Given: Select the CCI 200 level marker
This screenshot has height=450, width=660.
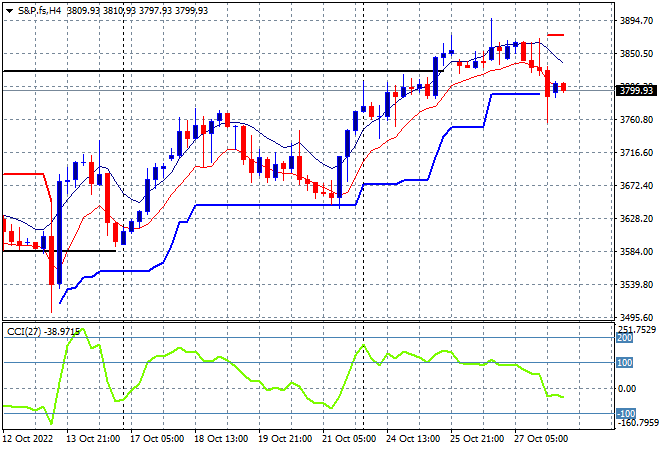Looking at the screenshot, I should click(625, 338).
